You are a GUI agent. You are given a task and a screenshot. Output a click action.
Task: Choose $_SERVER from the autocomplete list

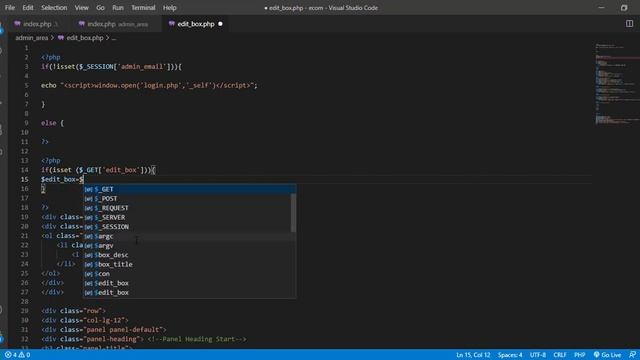click(x=187, y=217)
